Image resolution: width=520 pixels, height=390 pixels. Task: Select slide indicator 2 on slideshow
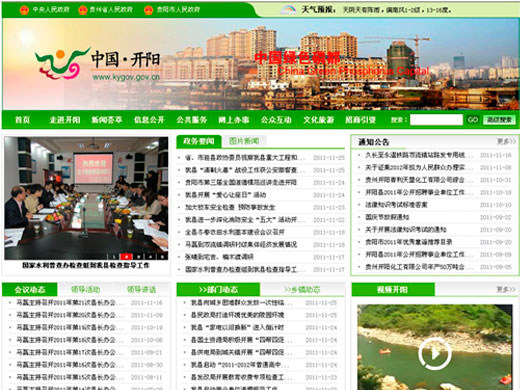point(126,257)
